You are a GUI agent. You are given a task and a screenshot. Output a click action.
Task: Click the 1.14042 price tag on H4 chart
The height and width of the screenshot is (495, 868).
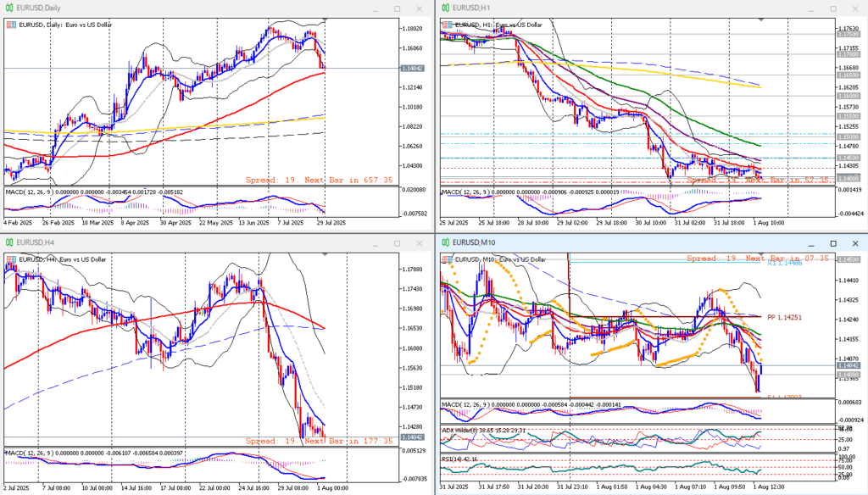click(413, 437)
